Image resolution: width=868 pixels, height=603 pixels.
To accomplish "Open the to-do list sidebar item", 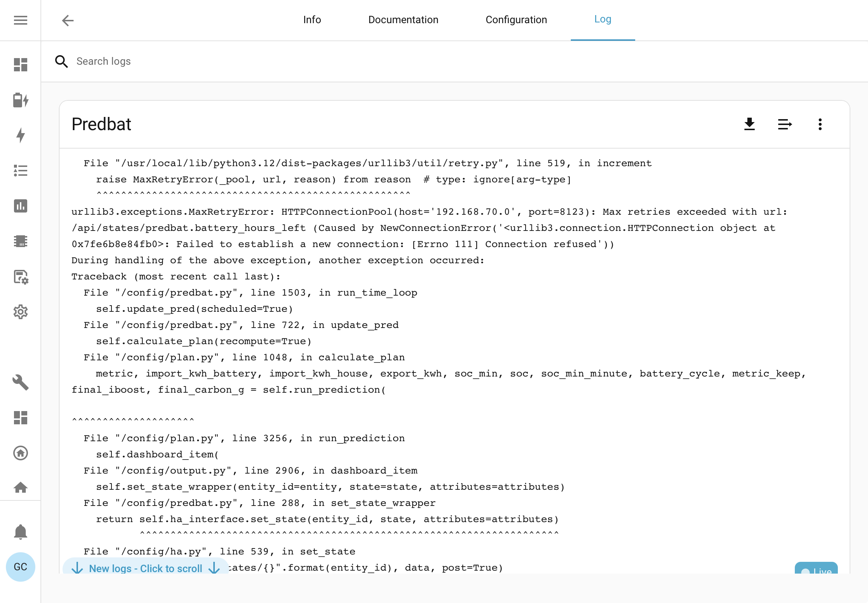I will [20, 170].
